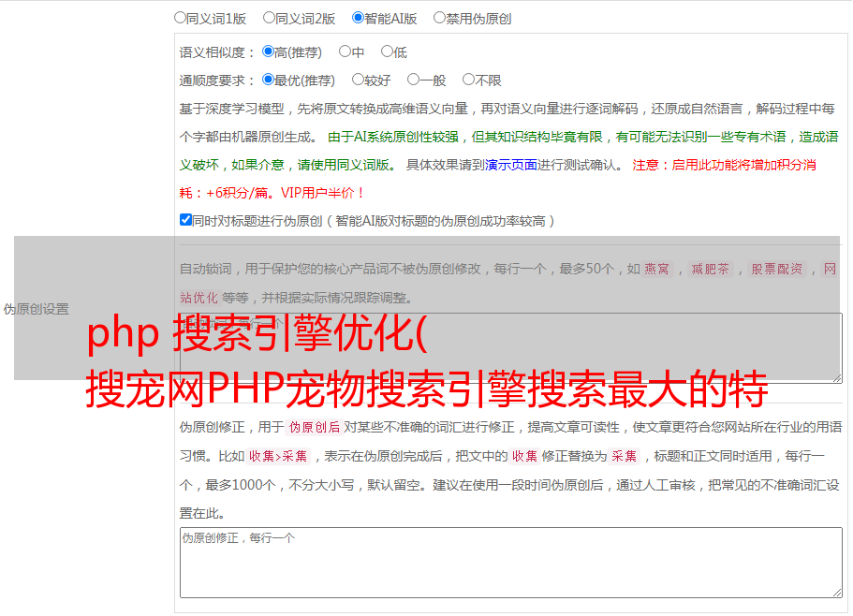This screenshot has width=853, height=616.
Task: Click the 股票配资 example keyword
Action: [777, 269]
